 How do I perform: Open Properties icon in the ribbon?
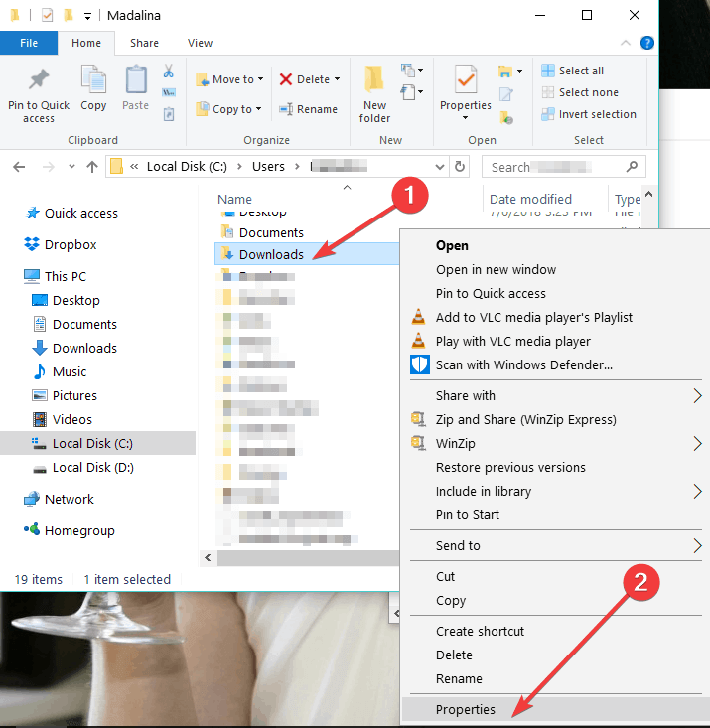tap(466, 87)
